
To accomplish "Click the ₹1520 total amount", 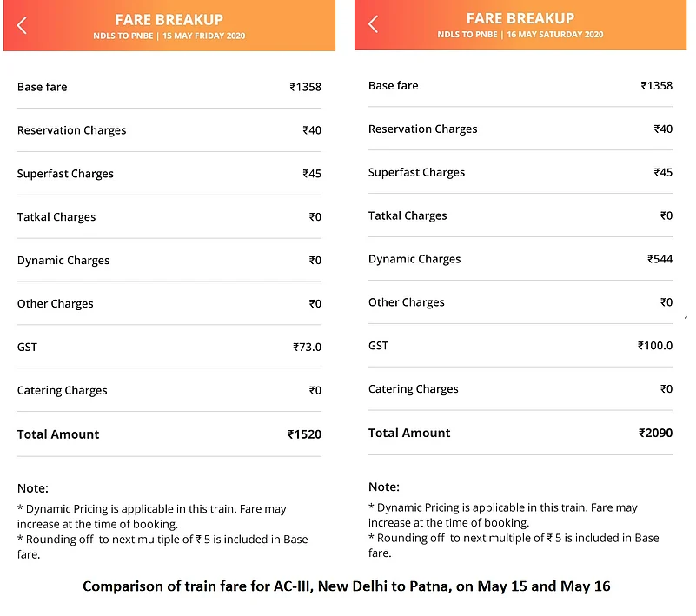I will tap(304, 434).
